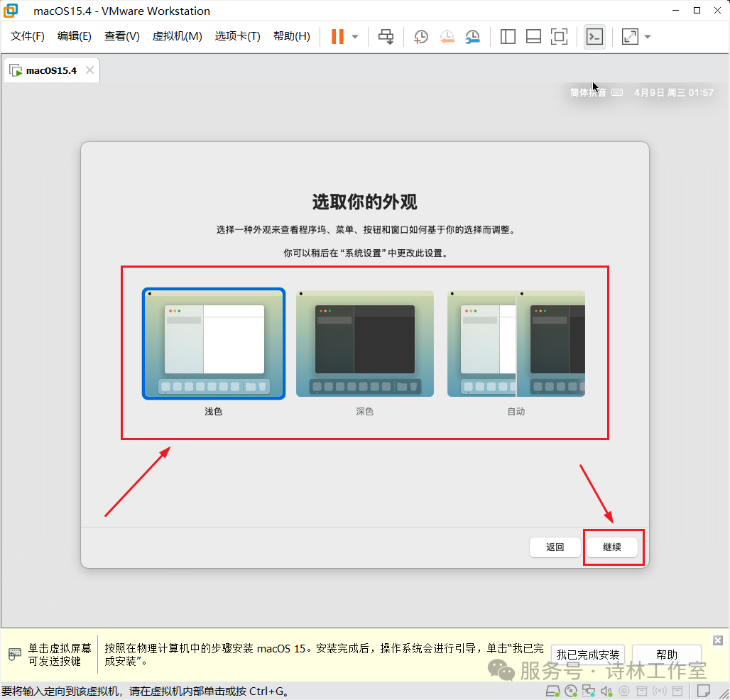Screen dimensions: 730x700
Task: Enter full screen mode icon
Action: [x=559, y=37]
